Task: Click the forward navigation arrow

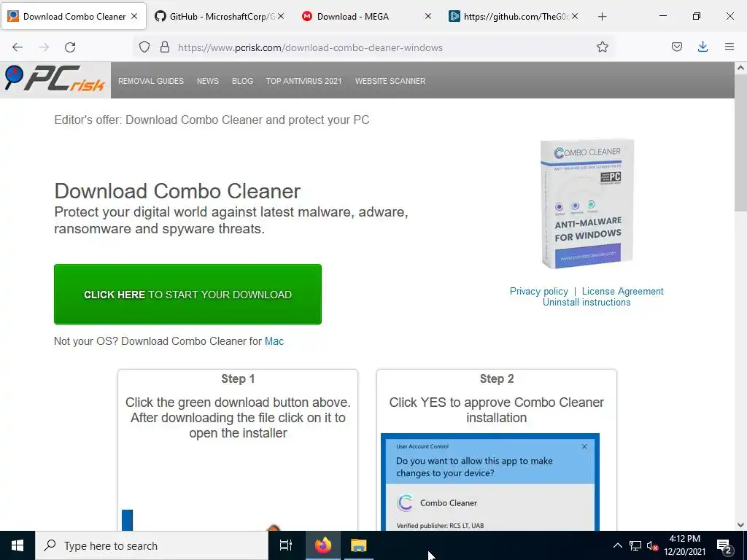Action: pos(44,47)
